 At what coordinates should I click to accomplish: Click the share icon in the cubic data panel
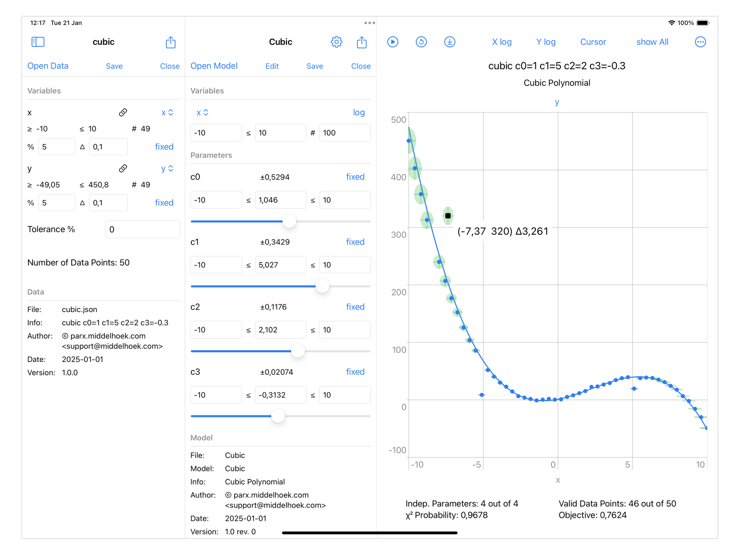(x=171, y=42)
